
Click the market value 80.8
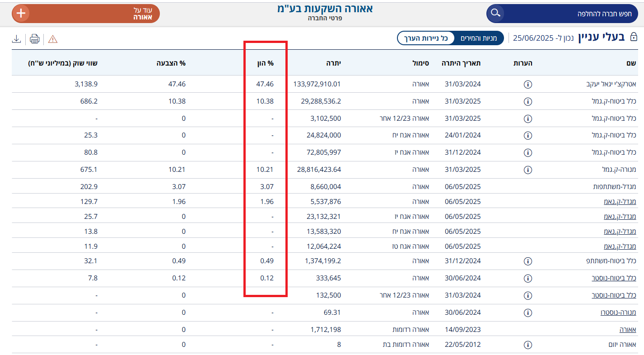point(90,152)
